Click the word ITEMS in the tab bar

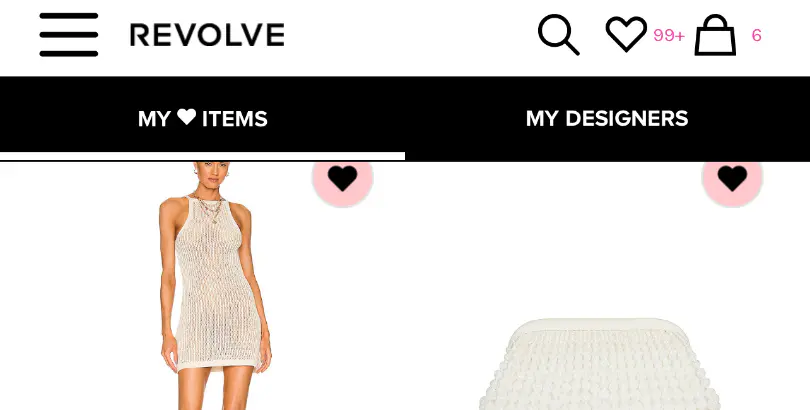(235, 119)
